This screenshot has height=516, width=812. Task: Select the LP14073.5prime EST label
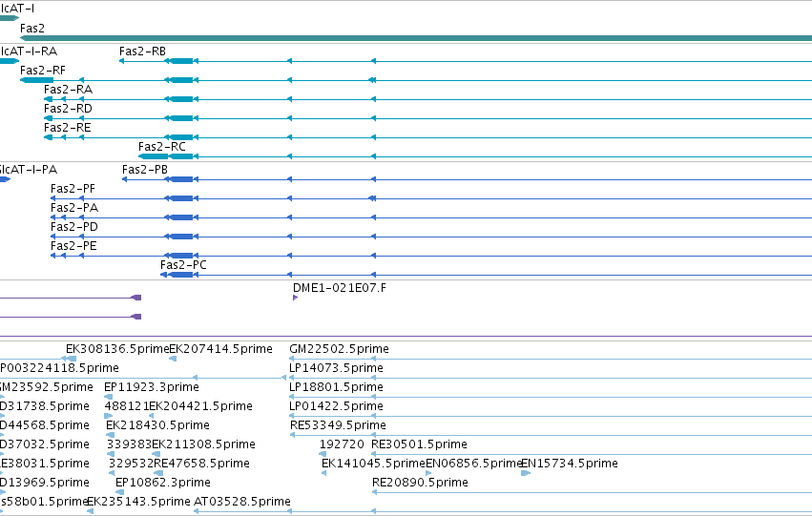coord(336,368)
